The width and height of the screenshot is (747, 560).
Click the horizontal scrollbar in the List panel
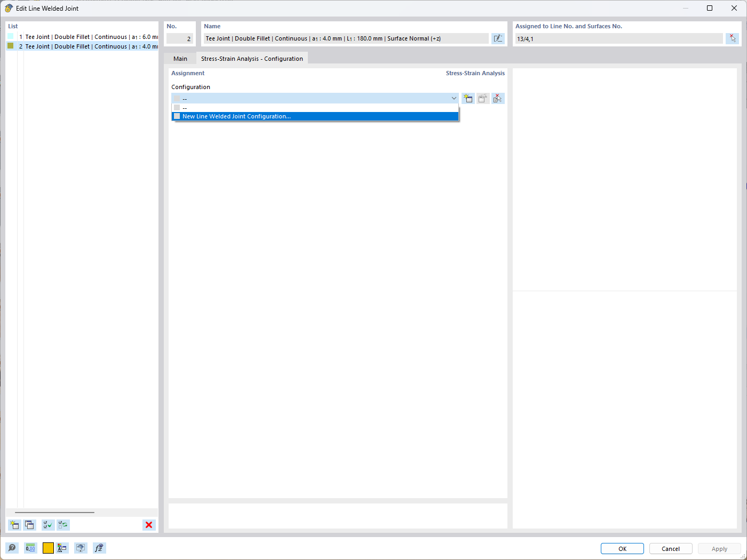(54, 513)
